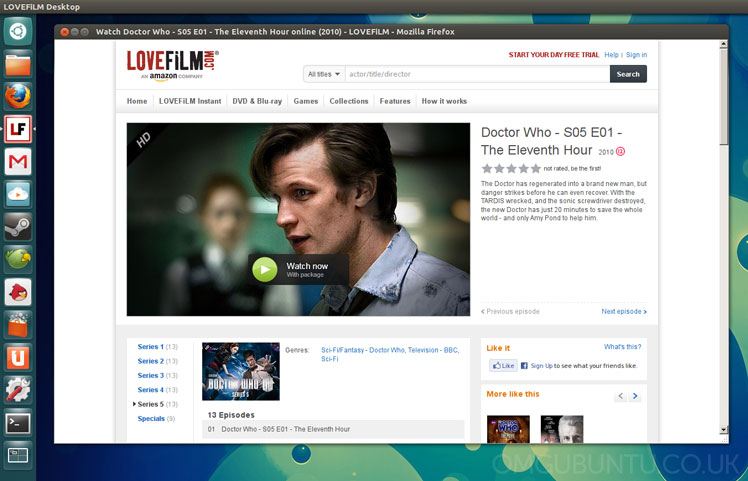Open the cloud music launcher icon
This screenshot has height=481, width=748.
click(18, 194)
